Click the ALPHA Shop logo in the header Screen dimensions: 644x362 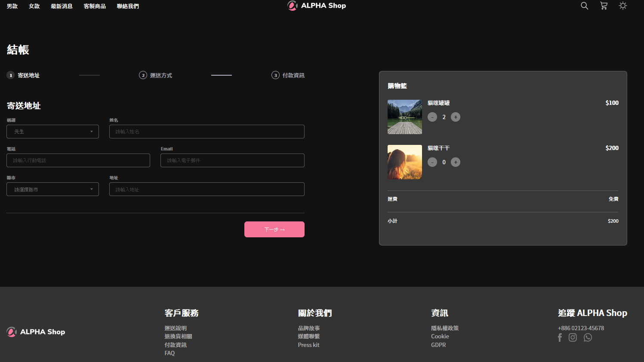[x=317, y=6]
